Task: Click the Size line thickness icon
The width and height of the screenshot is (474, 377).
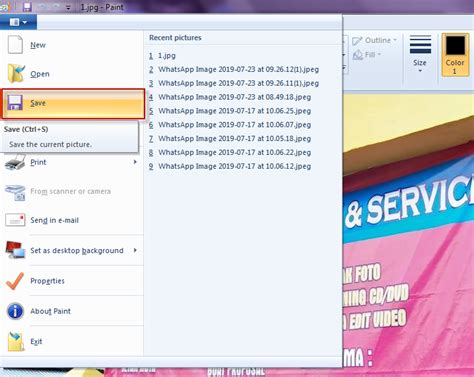Action: (x=420, y=44)
